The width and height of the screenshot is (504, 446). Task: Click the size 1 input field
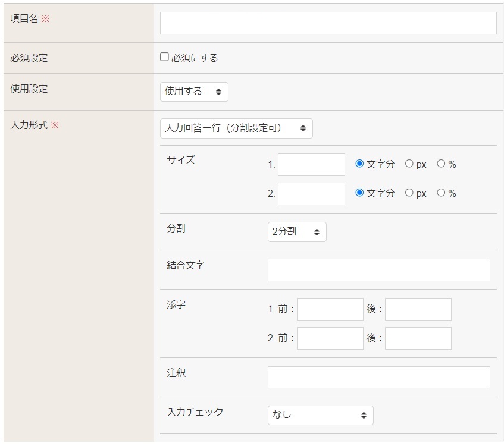(x=311, y=165)
